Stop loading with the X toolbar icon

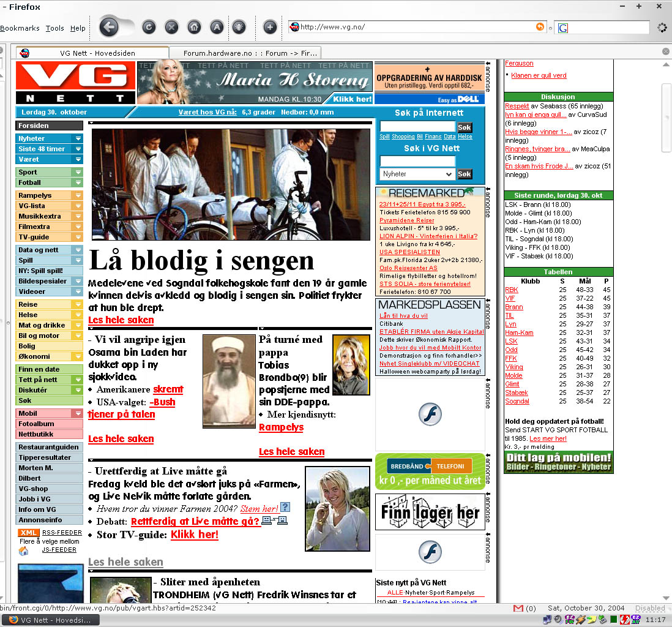point(171,28)
